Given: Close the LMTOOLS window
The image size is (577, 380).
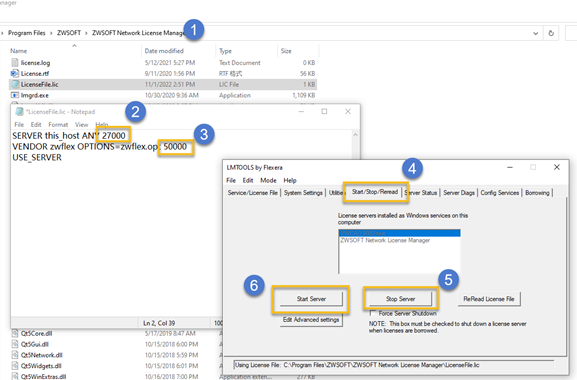Looking at the screenshot, I should tap(557, 167).
